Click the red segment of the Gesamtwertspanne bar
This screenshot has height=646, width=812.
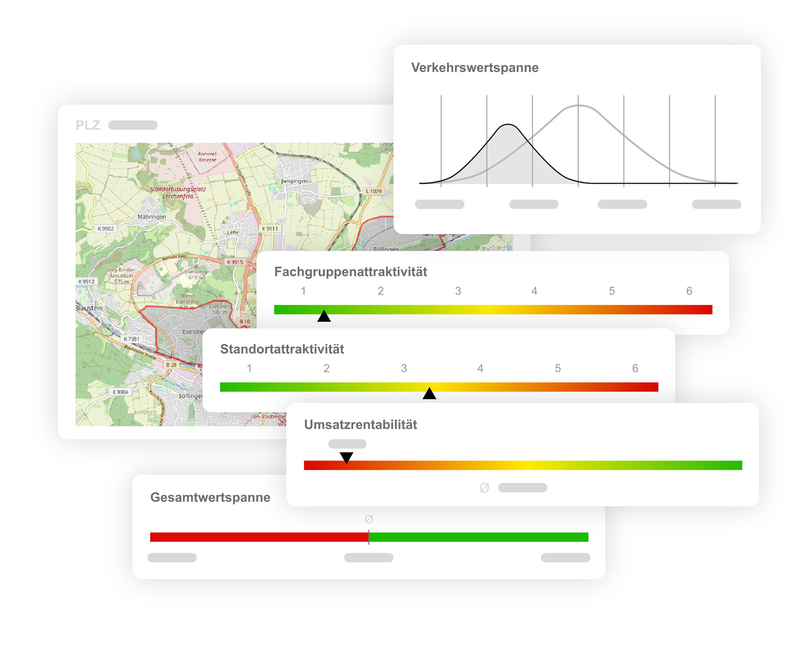click(259, 537)
